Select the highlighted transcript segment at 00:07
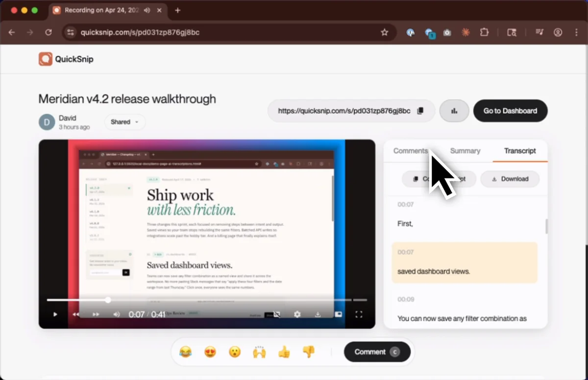 (465, 263)
